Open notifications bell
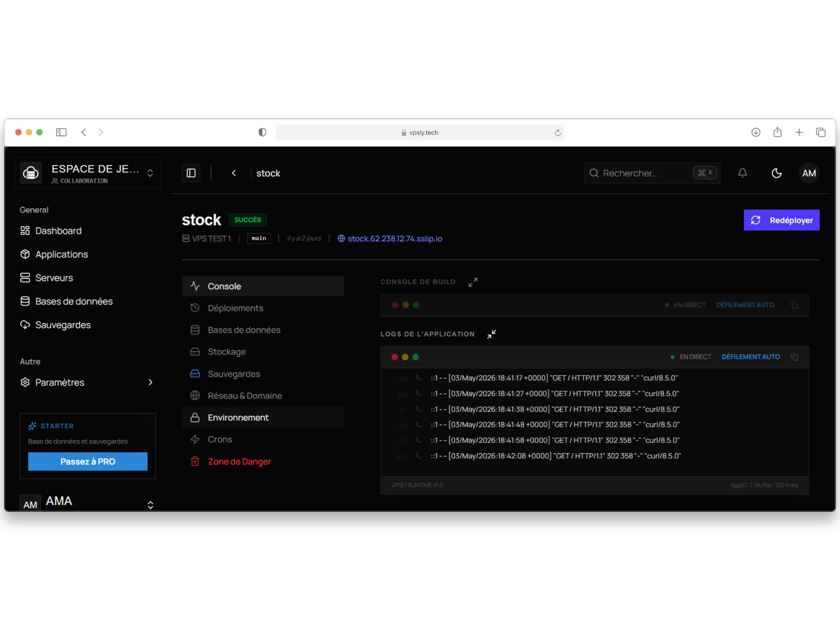 pyautogui.click(x=742, y=173)
